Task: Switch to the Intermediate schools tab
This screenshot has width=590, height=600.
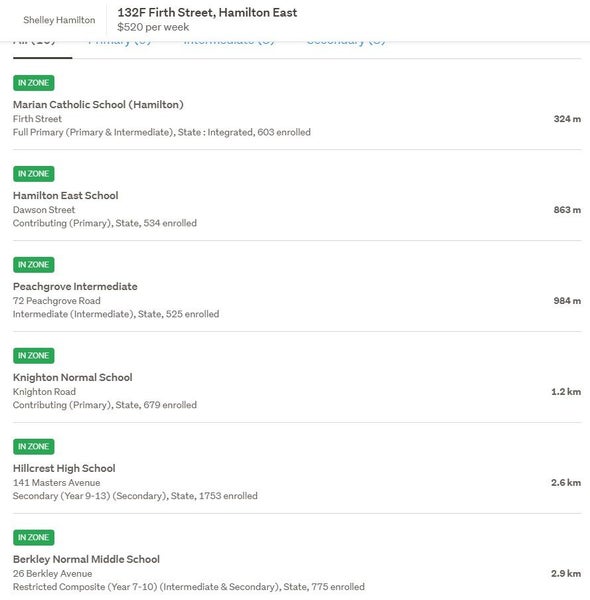Action: [229, 43]
